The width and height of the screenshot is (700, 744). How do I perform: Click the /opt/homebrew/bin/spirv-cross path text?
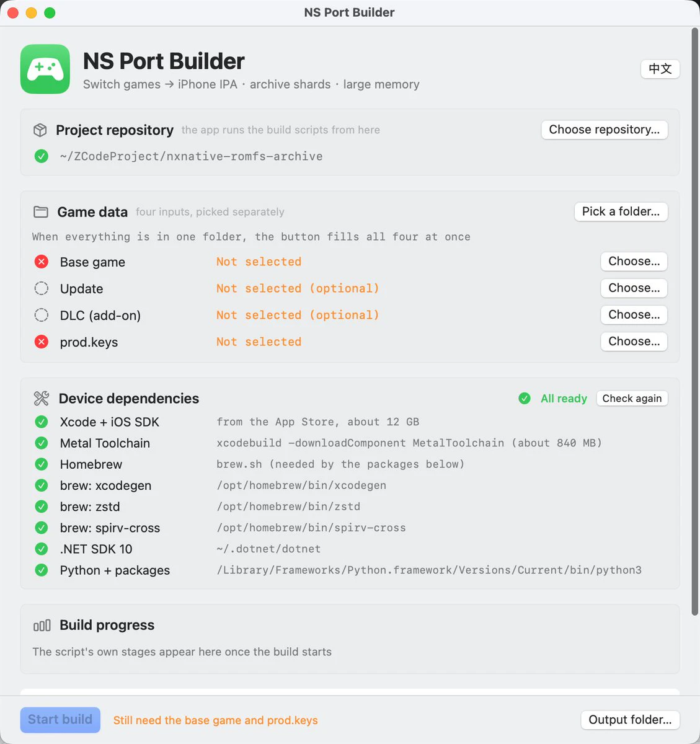click(x=311, y=528)
